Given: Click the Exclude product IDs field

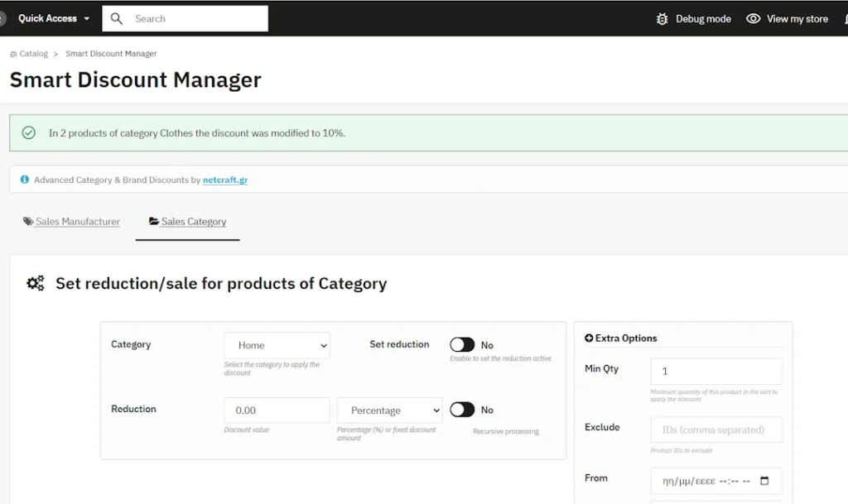Looking at the screenshot, I should (716, 430).
